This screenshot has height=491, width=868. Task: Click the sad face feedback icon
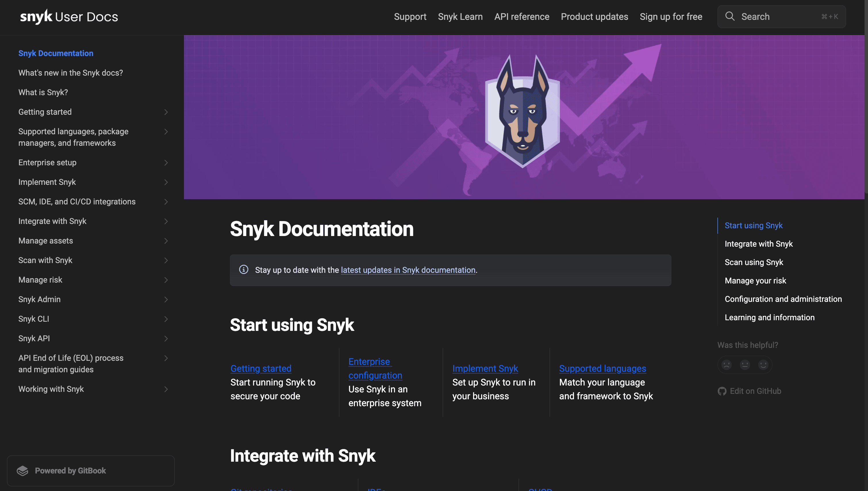coord(726,365)
